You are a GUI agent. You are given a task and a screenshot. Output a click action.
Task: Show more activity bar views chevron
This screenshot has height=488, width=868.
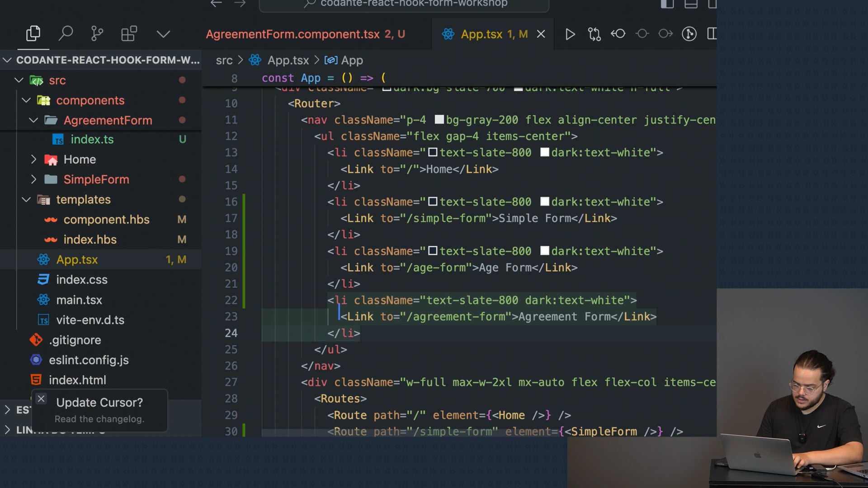163,34
